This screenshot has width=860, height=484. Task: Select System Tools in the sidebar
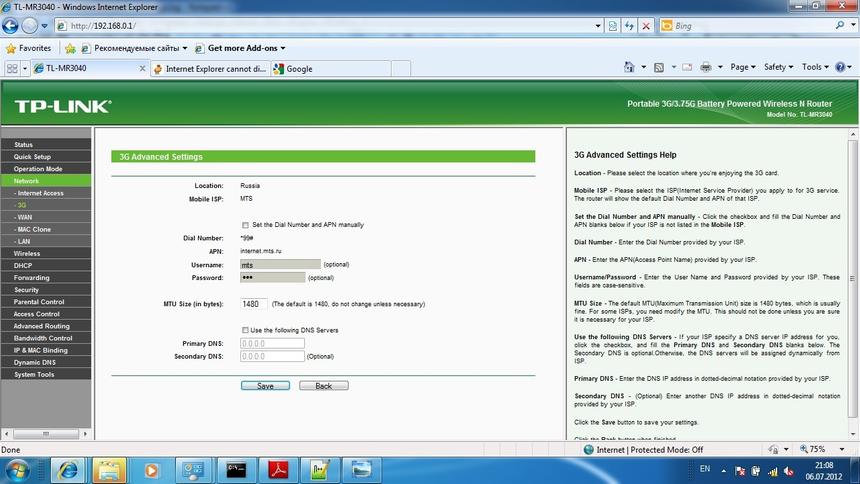coord(34,374)
